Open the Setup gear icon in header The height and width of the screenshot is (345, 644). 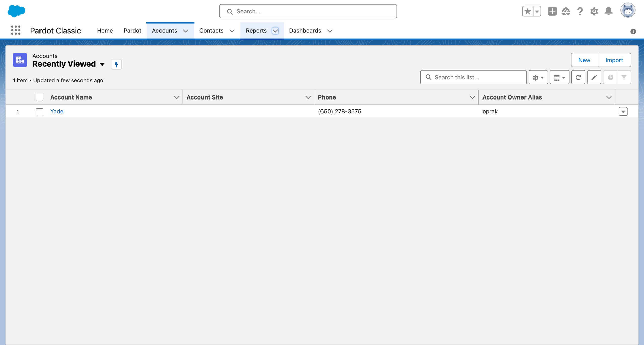click(594, 11)
